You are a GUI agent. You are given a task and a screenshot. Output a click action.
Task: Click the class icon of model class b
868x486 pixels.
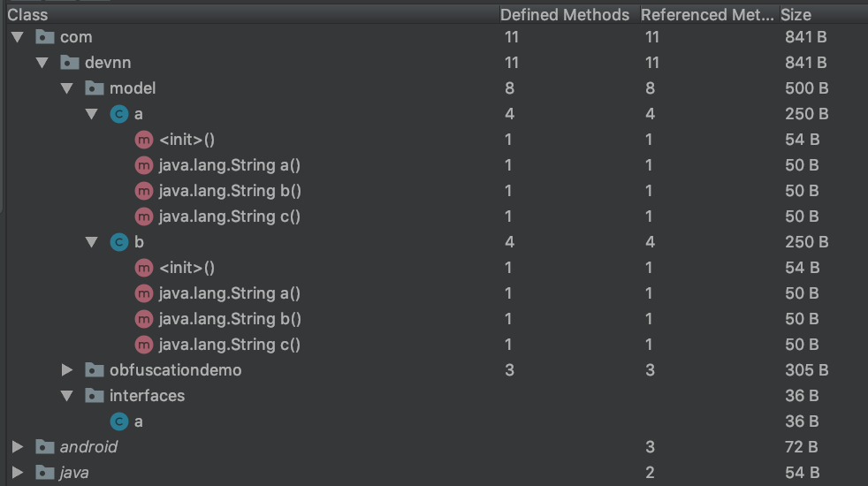tap(118, 242)
